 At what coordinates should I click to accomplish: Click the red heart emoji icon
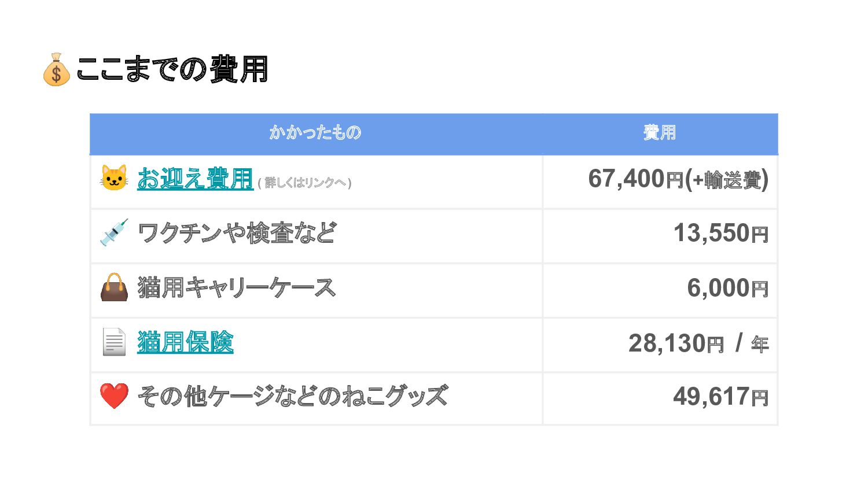click(x=114, y=396)
